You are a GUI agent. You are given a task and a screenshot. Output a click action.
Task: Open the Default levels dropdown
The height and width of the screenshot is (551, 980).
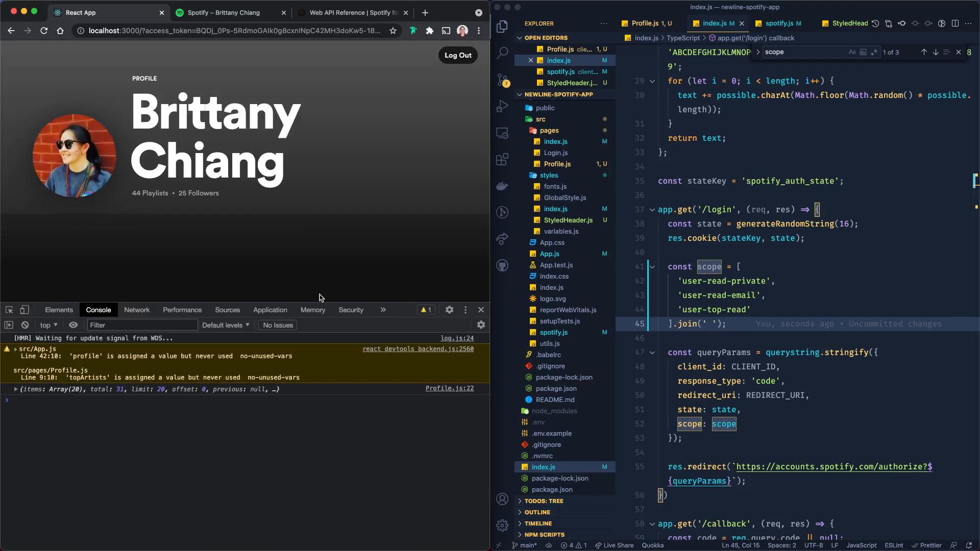click(x=226, y=325)
